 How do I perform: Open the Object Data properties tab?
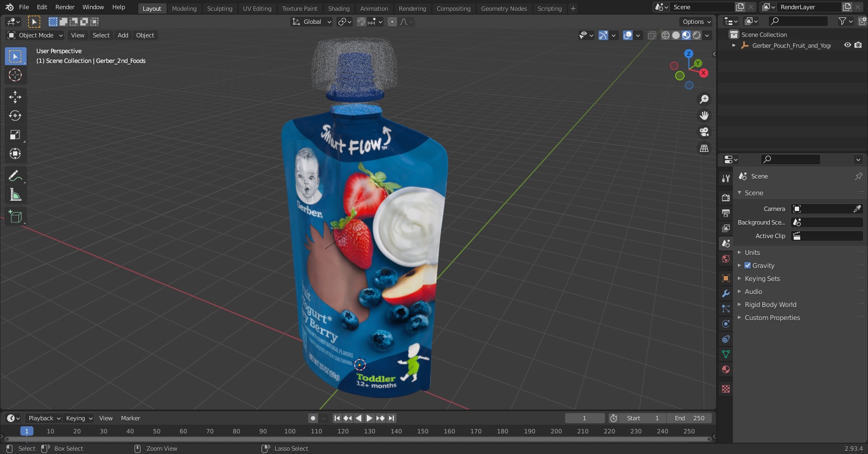tap(726, 354)
